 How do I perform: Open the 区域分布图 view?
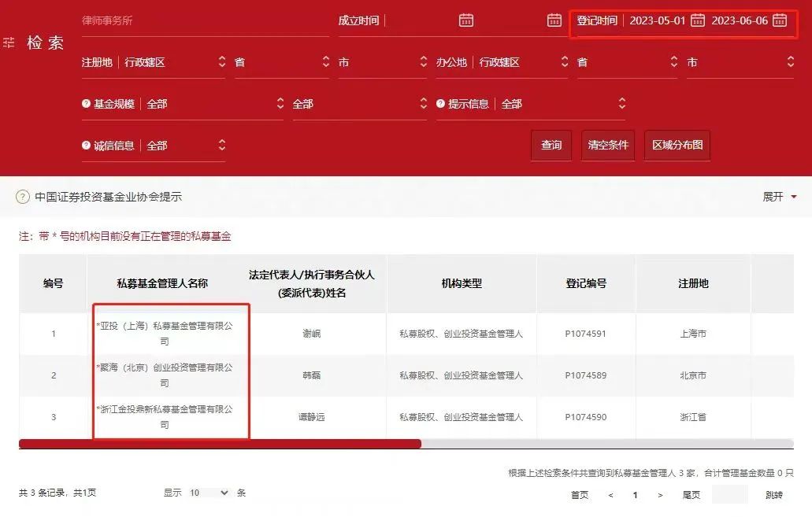point(677,146)
